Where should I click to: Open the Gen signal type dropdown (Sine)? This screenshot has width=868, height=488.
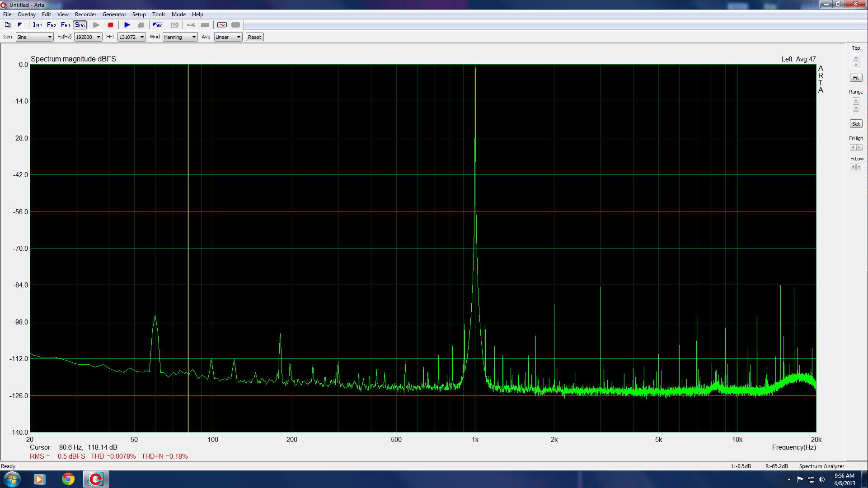(34, 37)
